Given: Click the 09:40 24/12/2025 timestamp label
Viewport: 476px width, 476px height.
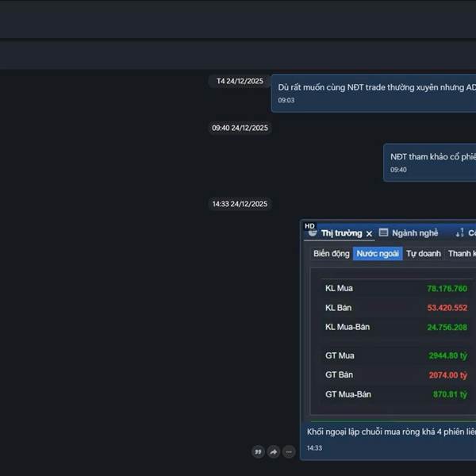Looking at the screenshot, I should click(240, 128).
